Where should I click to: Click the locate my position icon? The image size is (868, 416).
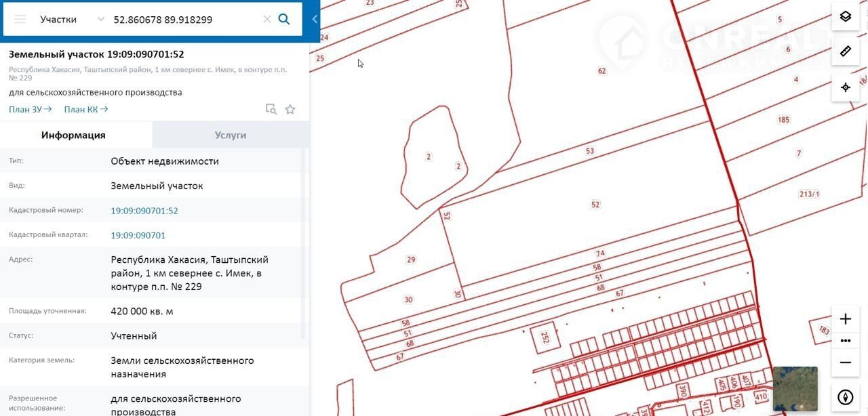(x=845, y=87)
